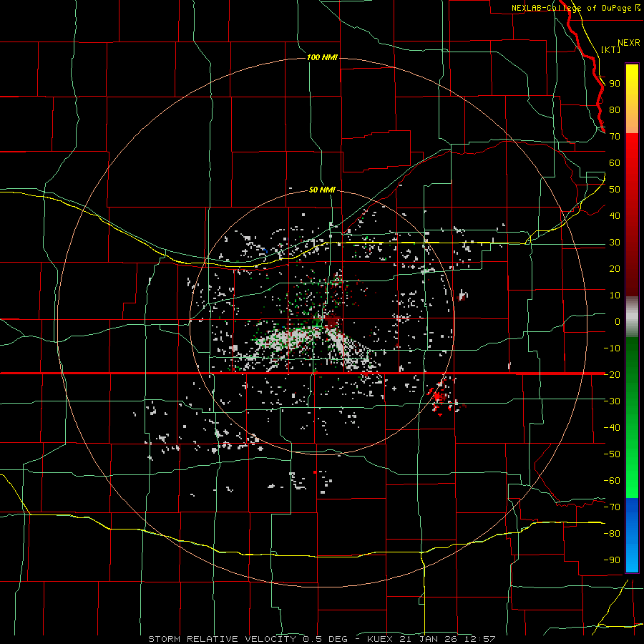The image size is (644, 644).
Task: Click the 40 value on the velocity scale
Action: tap(615, 215)
